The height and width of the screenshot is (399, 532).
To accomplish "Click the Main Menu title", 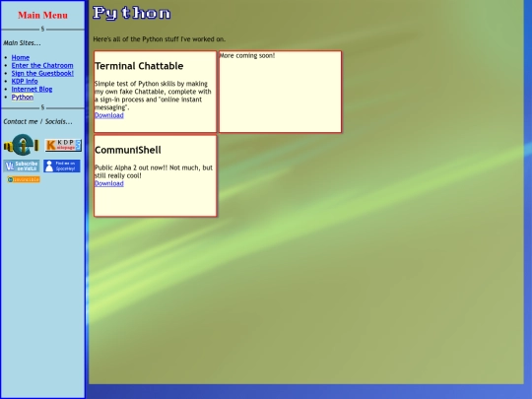I will coord(42,15).
